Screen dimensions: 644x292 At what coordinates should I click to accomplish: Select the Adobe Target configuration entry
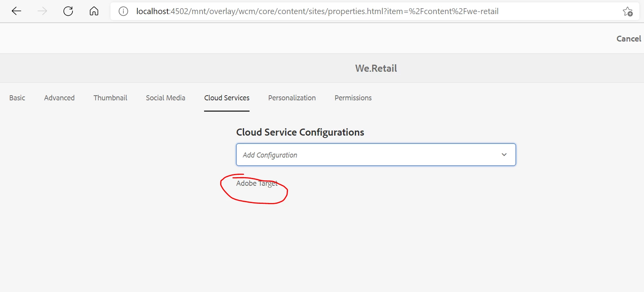tap(257, 183)
